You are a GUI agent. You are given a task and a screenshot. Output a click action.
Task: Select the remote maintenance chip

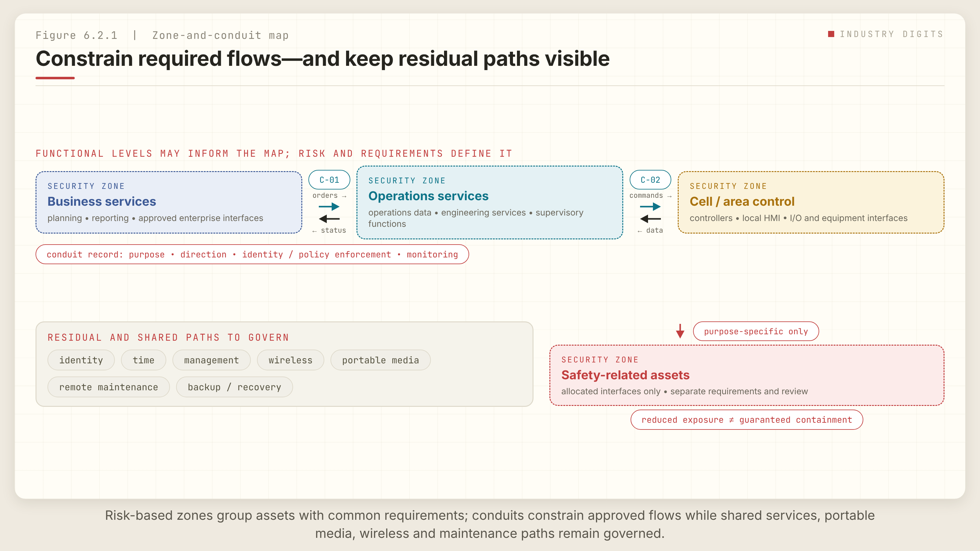[108, 387]
